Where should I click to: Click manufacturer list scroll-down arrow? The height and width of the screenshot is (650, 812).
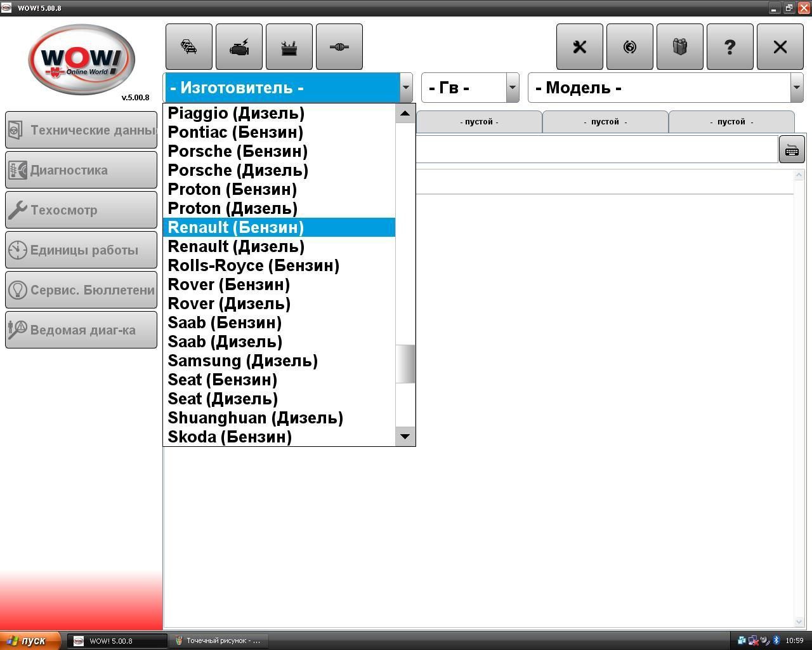tap(405, 436)
